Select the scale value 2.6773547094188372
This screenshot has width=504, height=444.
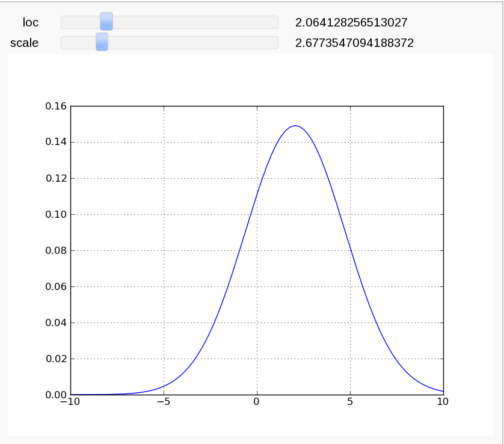354,43
